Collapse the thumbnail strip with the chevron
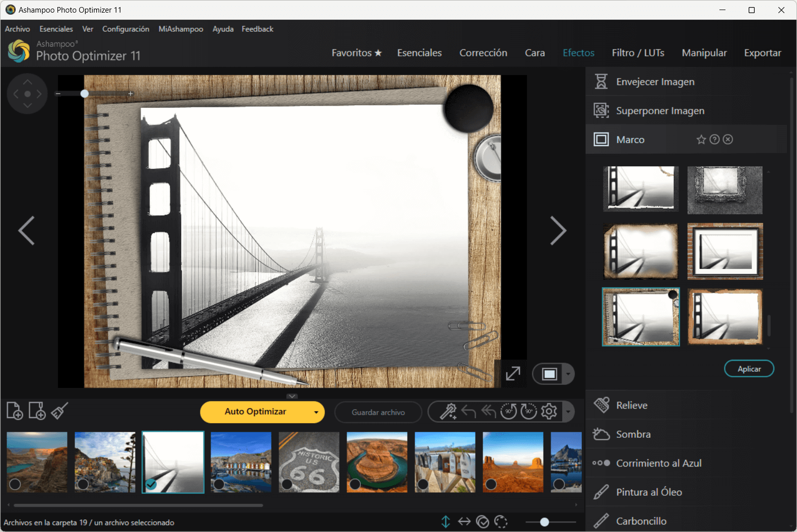 [x=292, y=396]
